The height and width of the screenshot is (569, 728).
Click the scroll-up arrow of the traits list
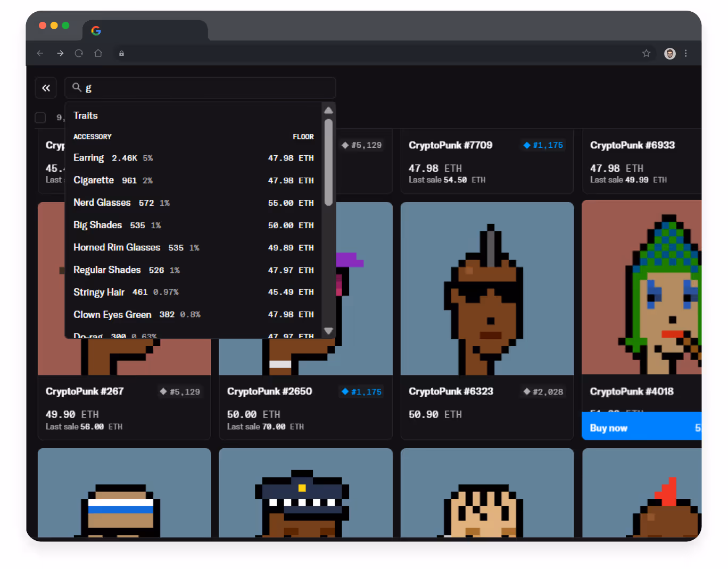pos(328,110)
